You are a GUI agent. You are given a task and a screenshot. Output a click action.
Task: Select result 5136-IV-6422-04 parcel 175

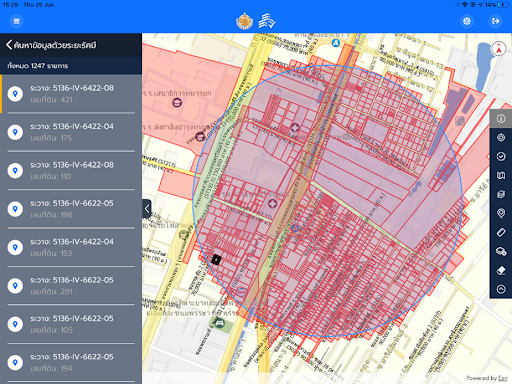[x=71, y=132]
